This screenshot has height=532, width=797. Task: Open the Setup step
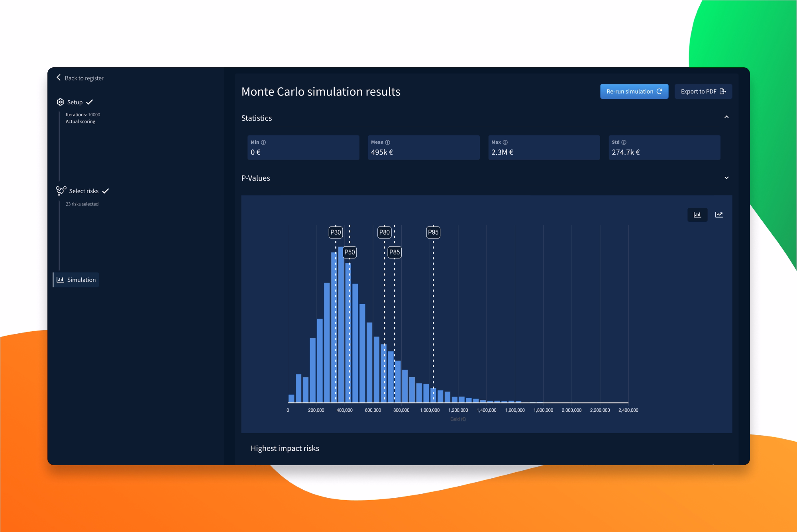click(x=75, y=102)
